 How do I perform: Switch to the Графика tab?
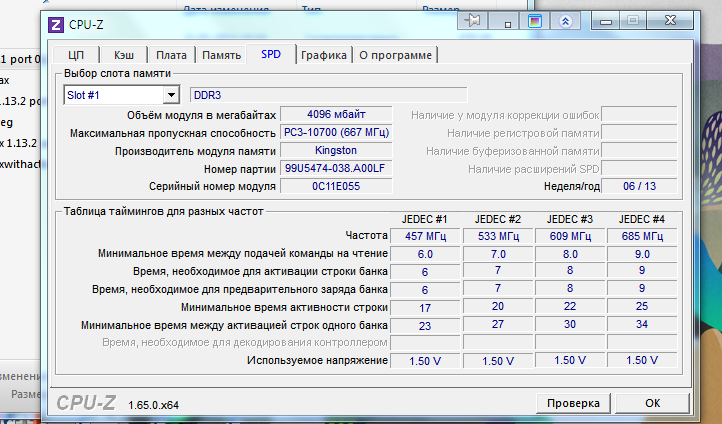[324, 55]
